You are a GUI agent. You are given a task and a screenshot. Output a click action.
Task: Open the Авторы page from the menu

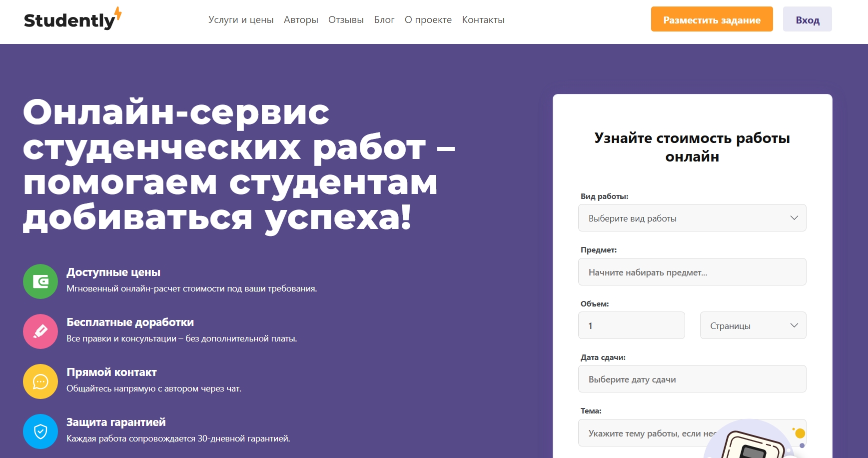click(x=300, y=19)
